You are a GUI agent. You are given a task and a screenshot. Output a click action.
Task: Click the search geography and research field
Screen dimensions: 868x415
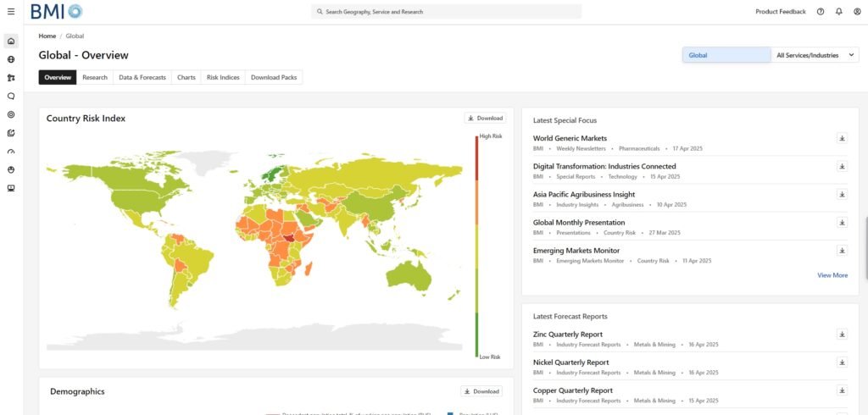(x=447, y=12)
